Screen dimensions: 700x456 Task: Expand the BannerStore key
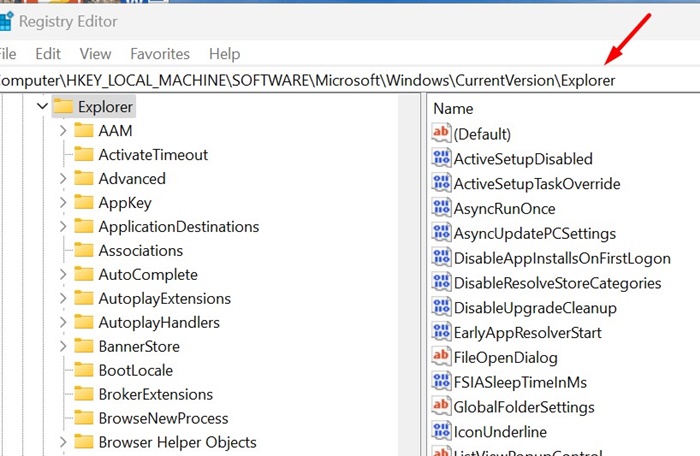pos(63,347)
